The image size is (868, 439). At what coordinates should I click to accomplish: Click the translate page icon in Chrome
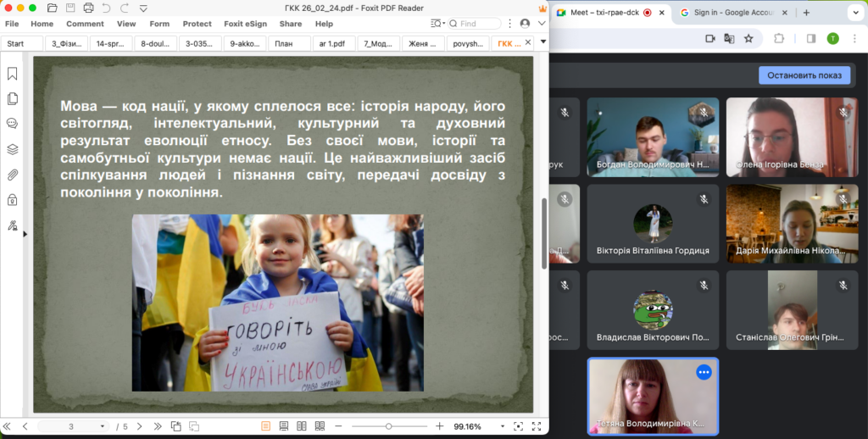pos(729,38)
